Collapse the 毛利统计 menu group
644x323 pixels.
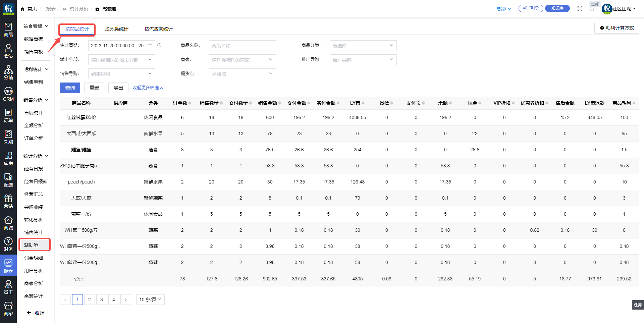click(x=36, y=69)
